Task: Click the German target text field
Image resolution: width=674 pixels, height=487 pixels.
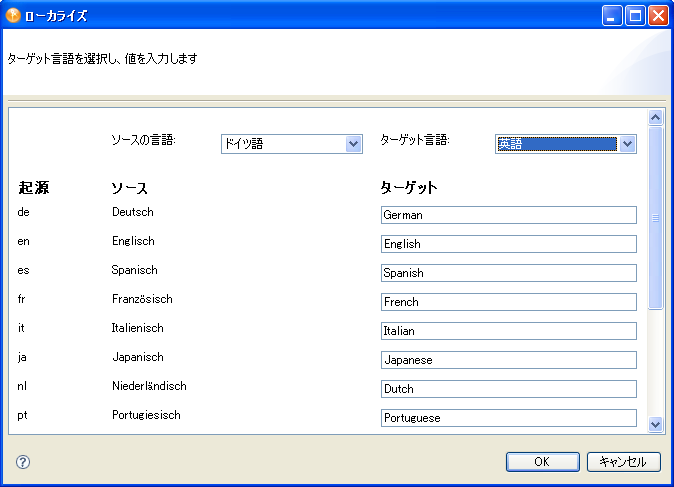Action: click(x=508, y=215)
